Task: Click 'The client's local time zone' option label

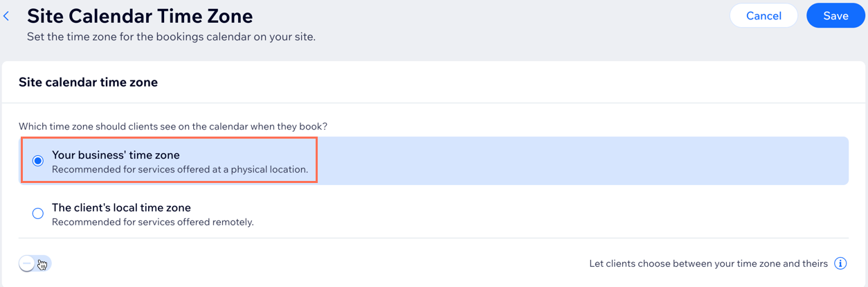Action: point(121,208)
